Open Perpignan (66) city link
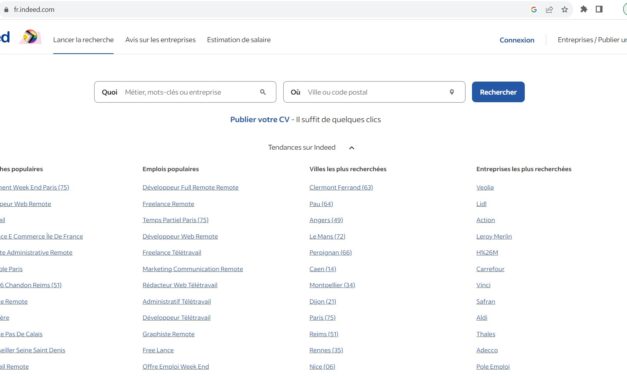This screenshot has width=627, height=376. (x=330, y=252)
